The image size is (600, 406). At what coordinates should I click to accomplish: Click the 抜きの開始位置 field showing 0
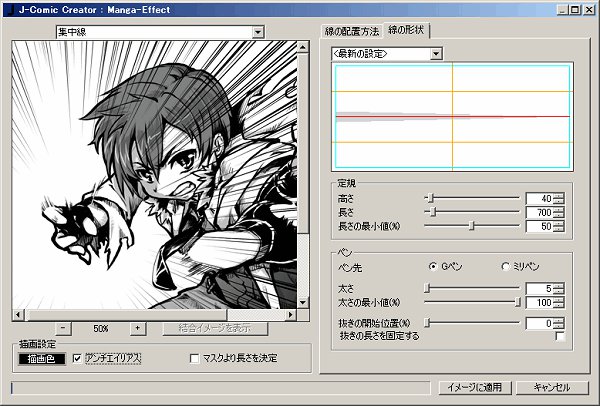point(539,324)
